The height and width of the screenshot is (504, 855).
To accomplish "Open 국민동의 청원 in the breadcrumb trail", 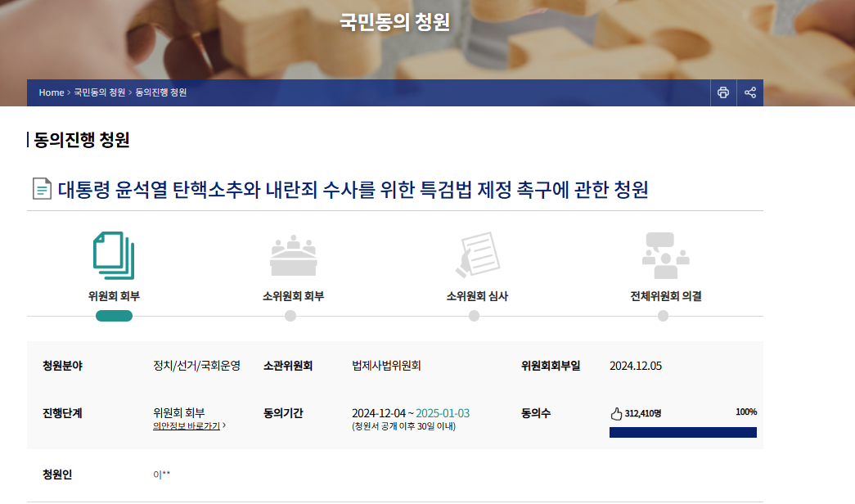I will (99, 92).
